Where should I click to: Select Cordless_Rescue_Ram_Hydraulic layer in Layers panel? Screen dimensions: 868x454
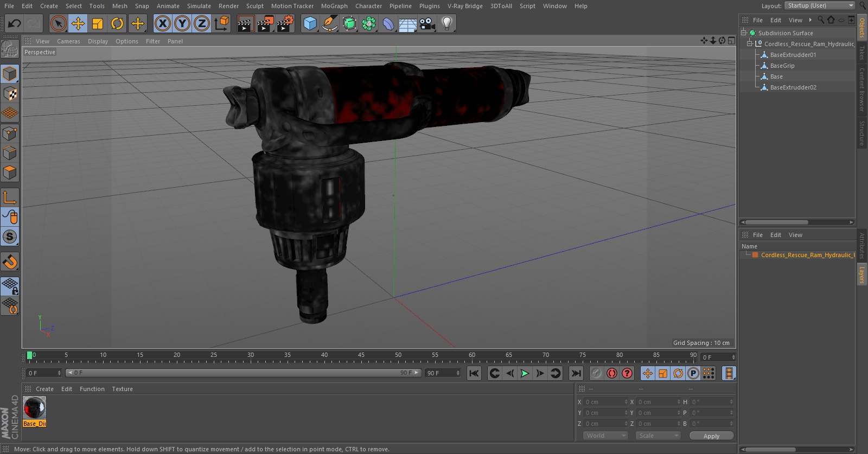pos(807,255)
